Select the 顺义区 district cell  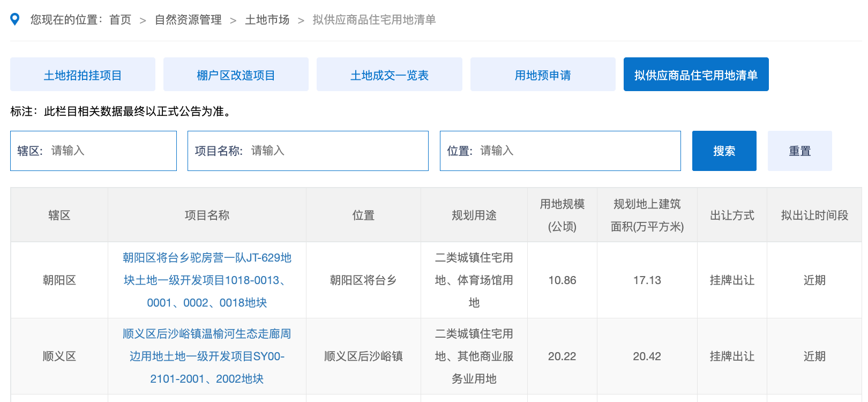(x=59, y=356)
